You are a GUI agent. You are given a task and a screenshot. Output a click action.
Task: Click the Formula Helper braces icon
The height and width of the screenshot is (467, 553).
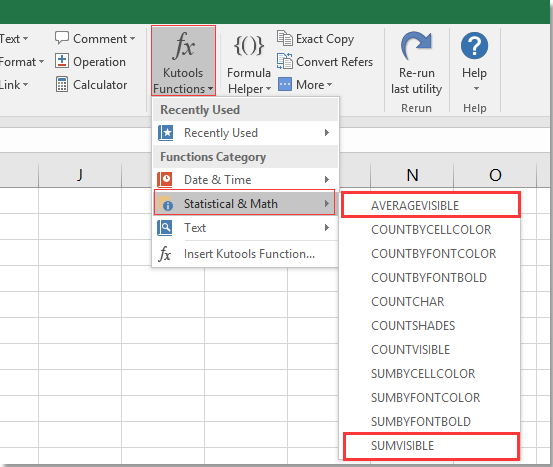coord(249,46)
